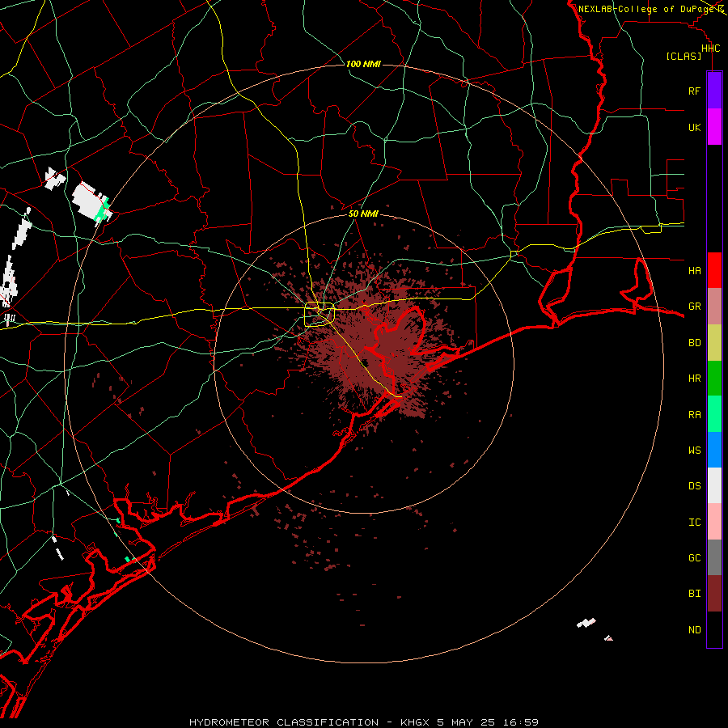
Task: Click the GR legend color swatch
Action: pos(714,307)
